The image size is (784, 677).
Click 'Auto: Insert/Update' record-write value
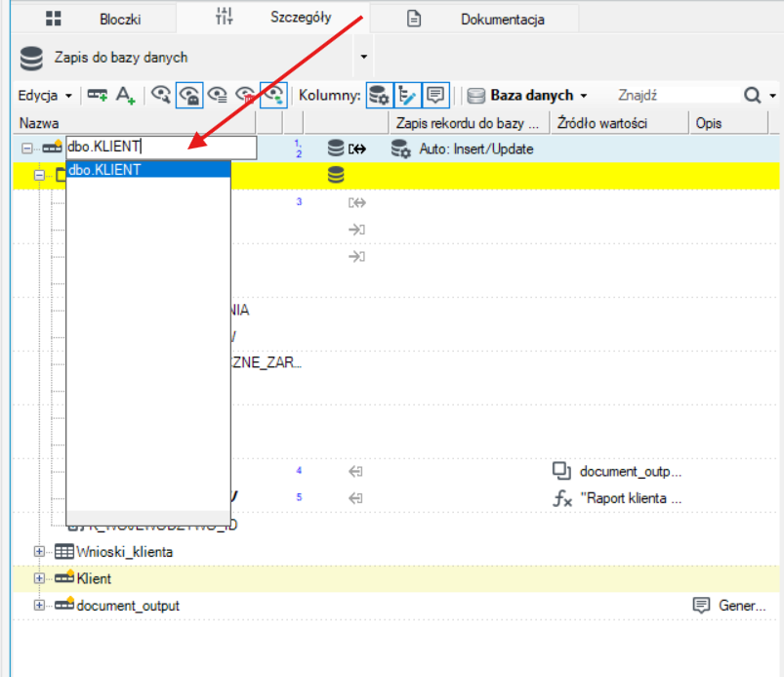[x=476, y=149]
